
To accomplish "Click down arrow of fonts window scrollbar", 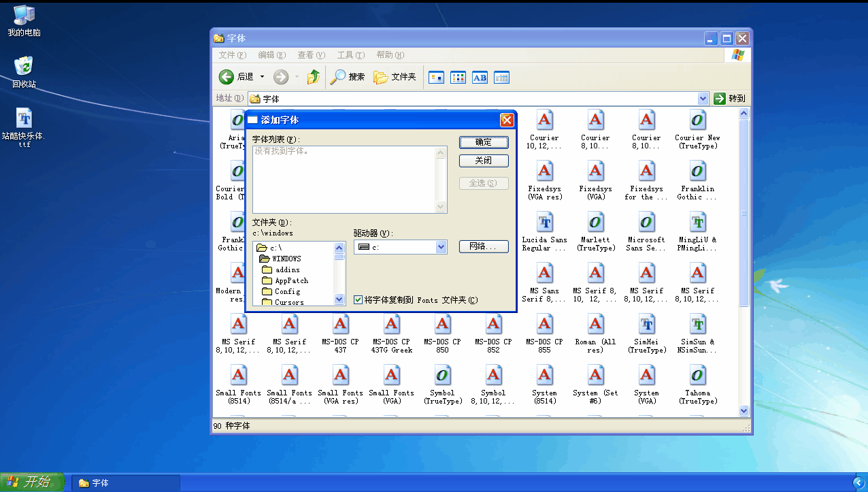I will click(x=744, y=410).
